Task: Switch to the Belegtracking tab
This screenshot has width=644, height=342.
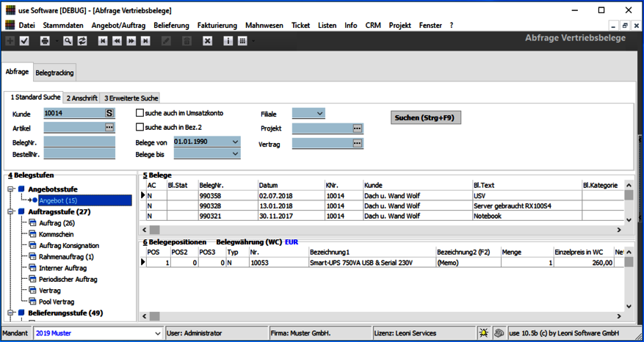Action: pos(54,73)
